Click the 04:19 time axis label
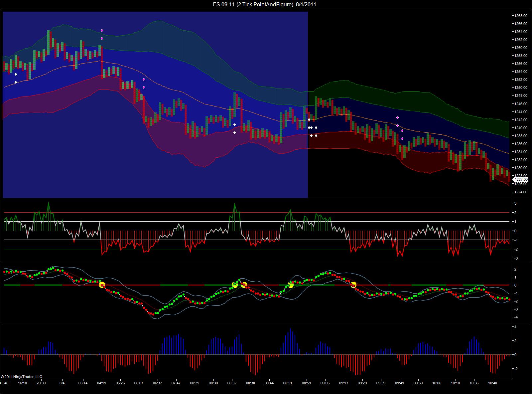The image size is (532, 394). click(102, 383)
